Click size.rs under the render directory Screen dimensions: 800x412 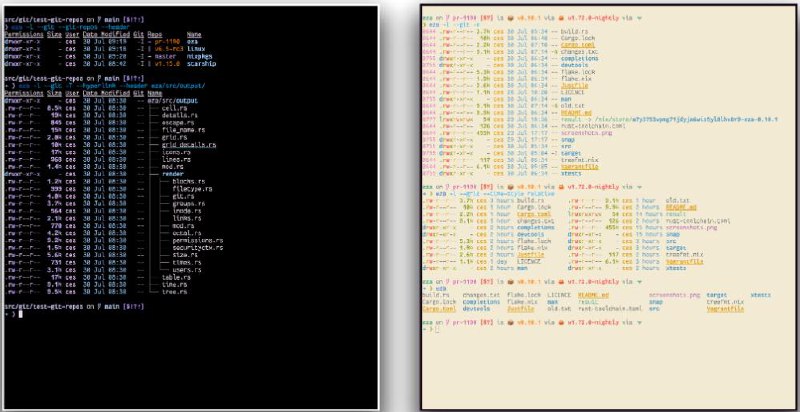185,255
